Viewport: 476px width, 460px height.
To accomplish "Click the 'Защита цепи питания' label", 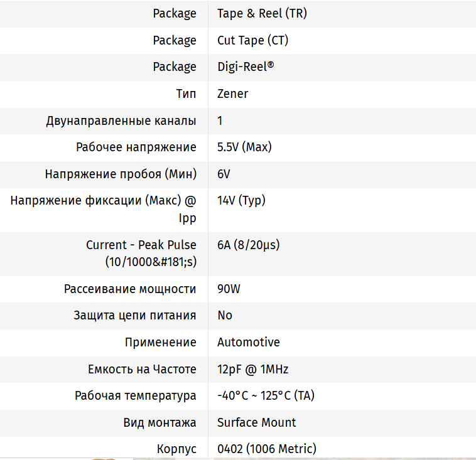I will 135,315.
